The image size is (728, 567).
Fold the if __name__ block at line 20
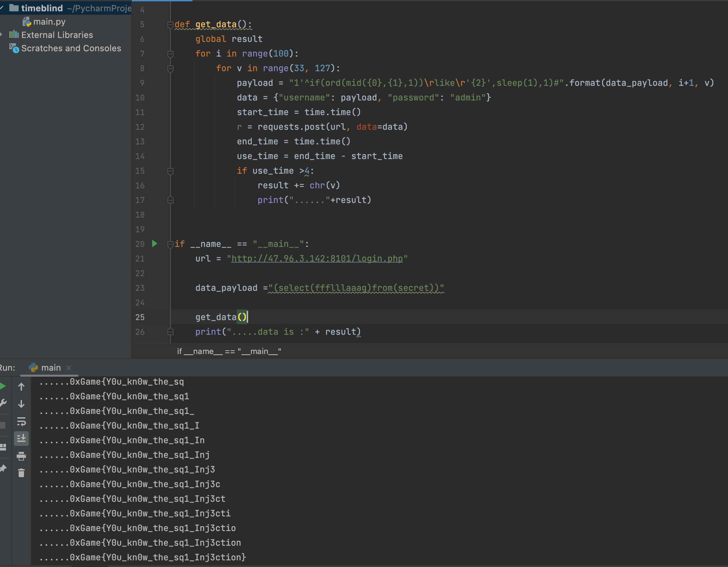[x=170, y=244]
